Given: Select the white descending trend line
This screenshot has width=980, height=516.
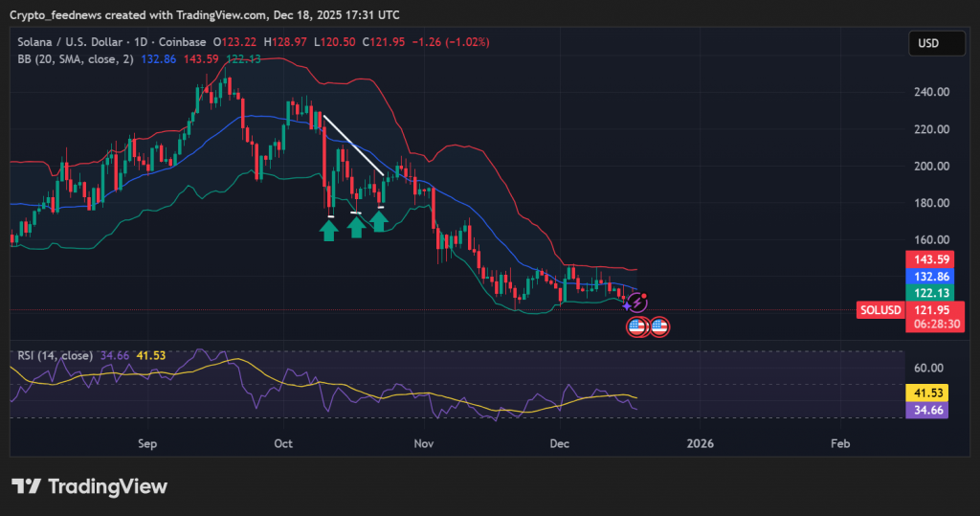Looking at the screenshot, I should click(x=354, y=146).
